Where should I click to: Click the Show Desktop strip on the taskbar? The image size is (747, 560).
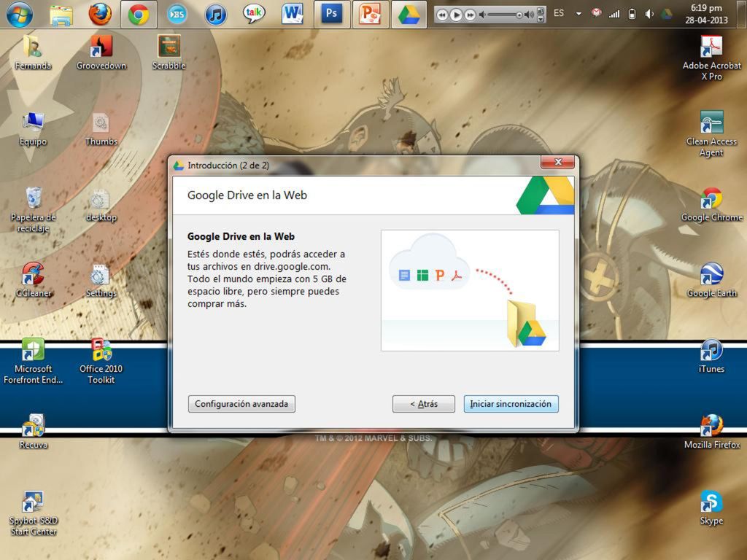coord(741,15)
